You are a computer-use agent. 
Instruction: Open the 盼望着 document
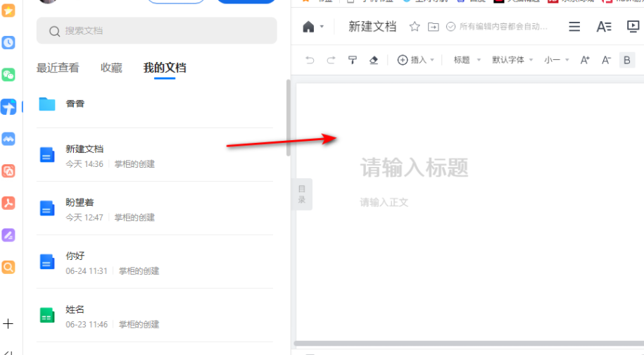point(154,208)
